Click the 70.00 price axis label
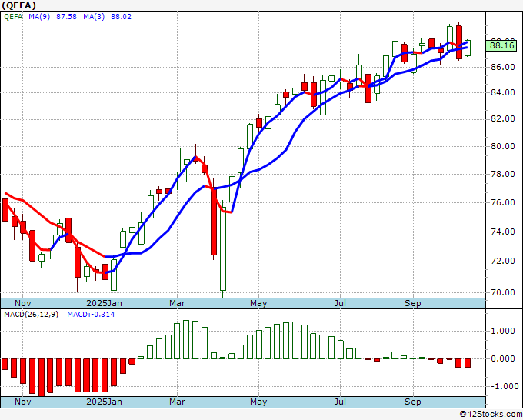This screenshot has width=523, height=420. point(505,292)
